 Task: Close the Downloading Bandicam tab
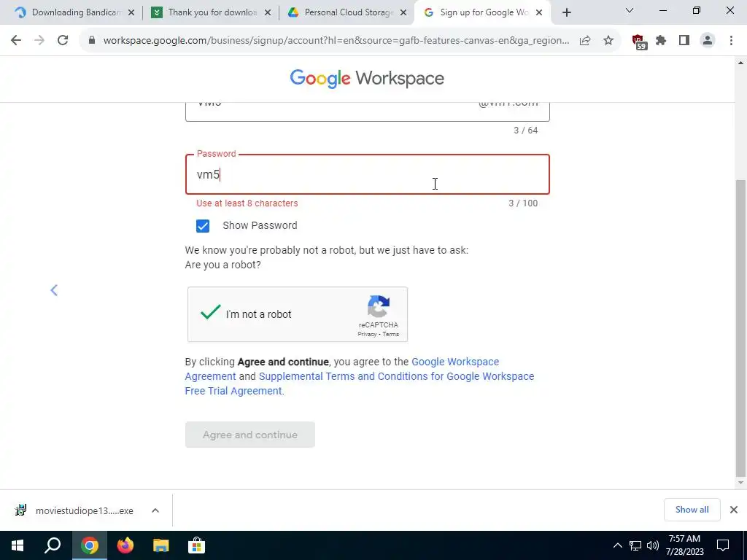pos(131,13)
